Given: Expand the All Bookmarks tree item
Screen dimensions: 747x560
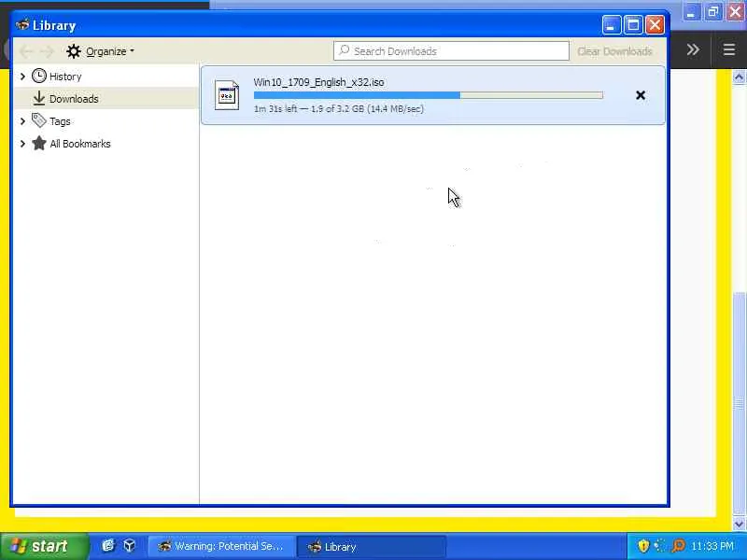Looking at the screenshot, I should coord(22,144).
